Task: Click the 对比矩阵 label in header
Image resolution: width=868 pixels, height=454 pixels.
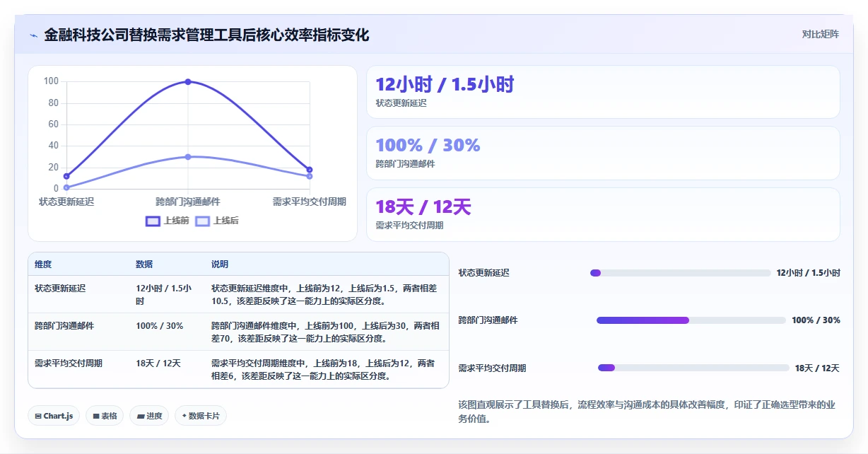Action: [x=821, y=34]
